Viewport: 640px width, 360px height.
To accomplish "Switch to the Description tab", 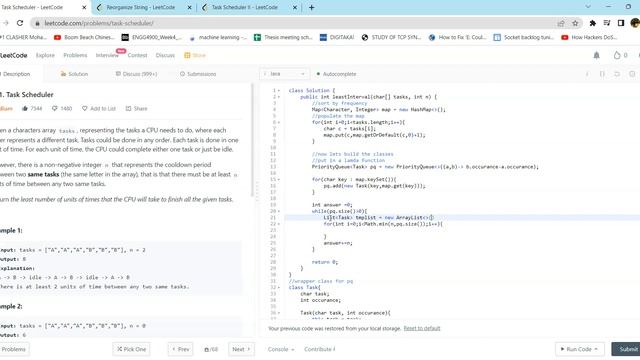I will 16,74.
